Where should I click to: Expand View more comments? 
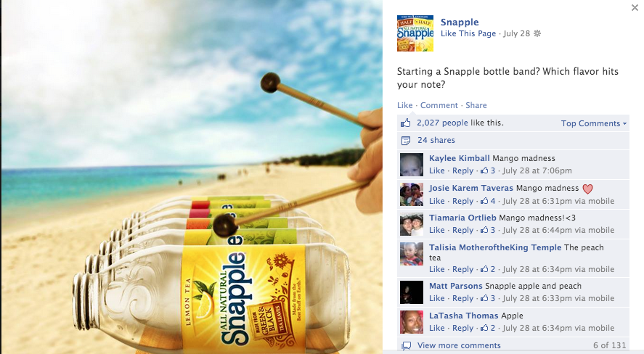(459, 345)
